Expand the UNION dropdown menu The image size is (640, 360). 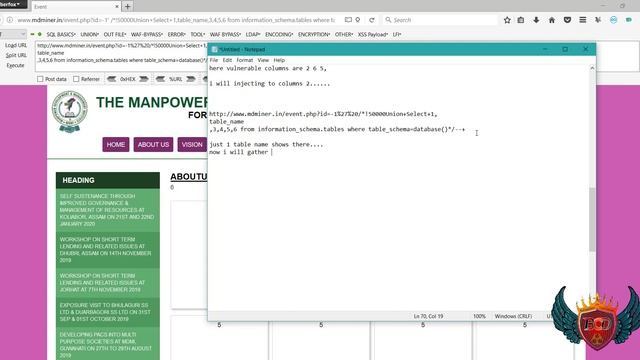pos(89,35)
